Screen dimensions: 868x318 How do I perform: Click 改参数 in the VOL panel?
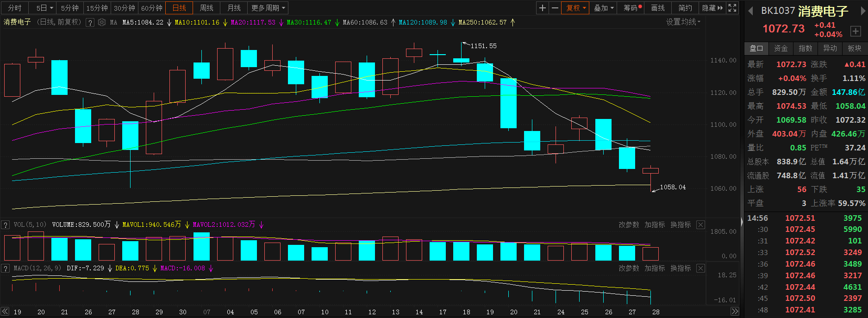coord(629,225)
